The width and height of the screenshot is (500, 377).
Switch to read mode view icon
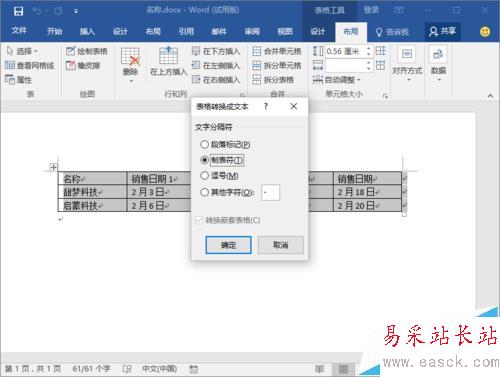coord(319,369)
